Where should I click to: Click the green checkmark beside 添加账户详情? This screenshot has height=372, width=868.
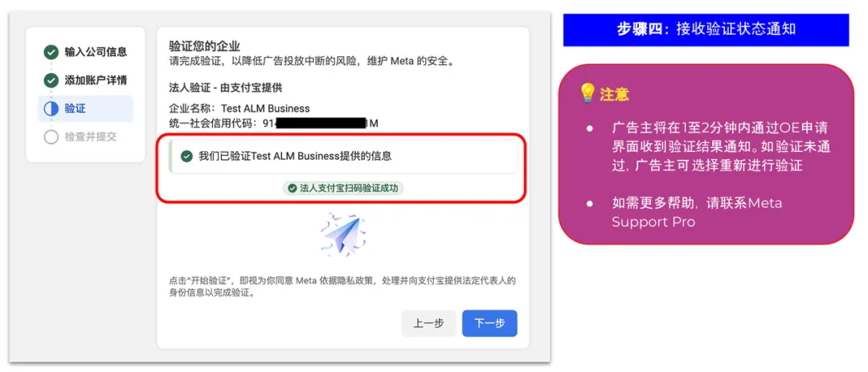coord(51,81)
